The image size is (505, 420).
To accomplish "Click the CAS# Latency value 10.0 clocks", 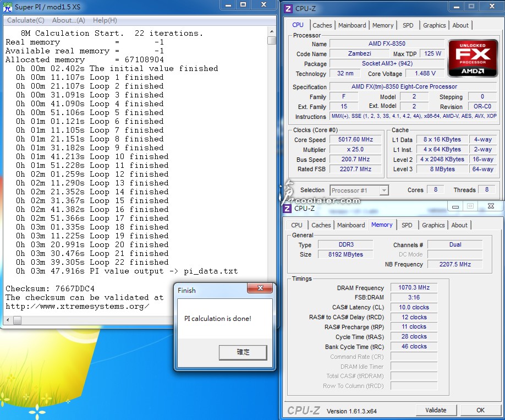I will click(414, 307).
